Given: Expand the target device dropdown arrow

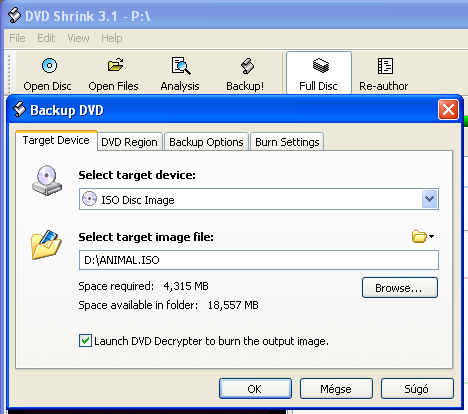Looking at the screenshot, I should (429, 199).
